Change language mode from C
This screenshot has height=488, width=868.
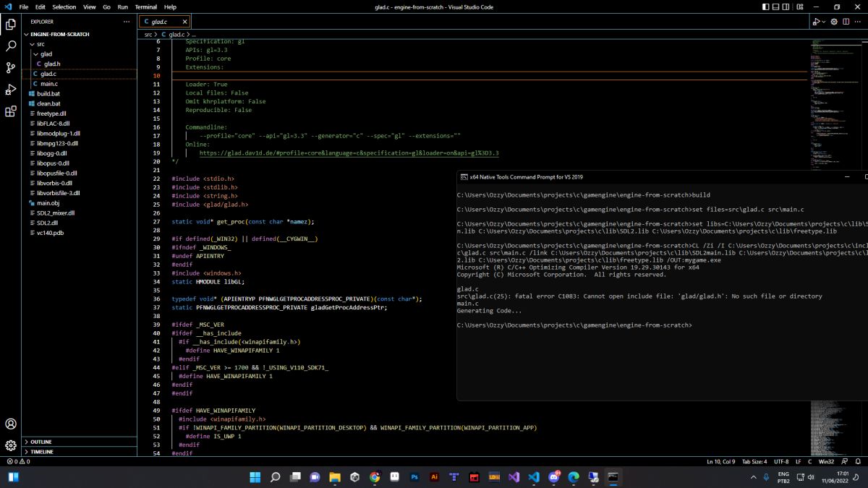[x=809, y=461]
